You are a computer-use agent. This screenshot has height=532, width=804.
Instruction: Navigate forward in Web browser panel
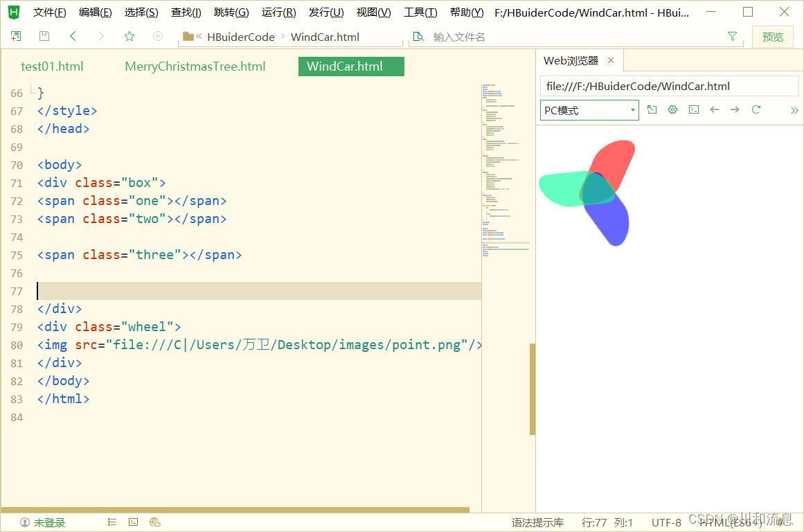(735, 109)
